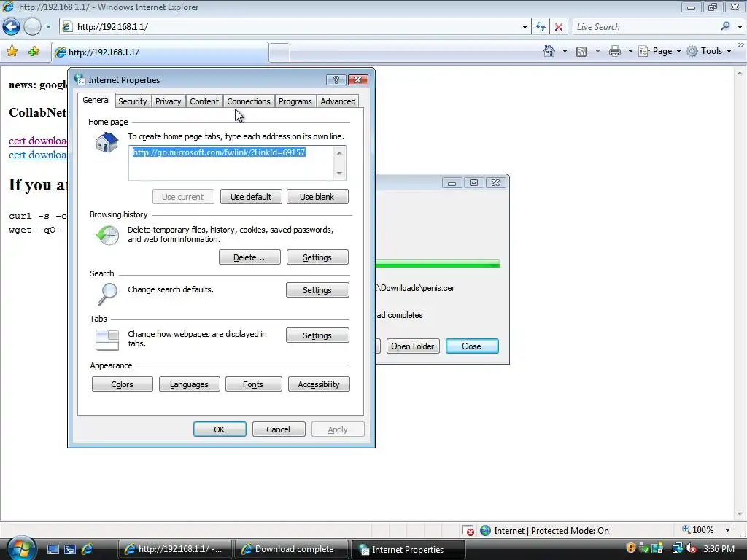Switch to Download complete taskbar button
Viewport: 747px width, 560px height.
[292, 549]
